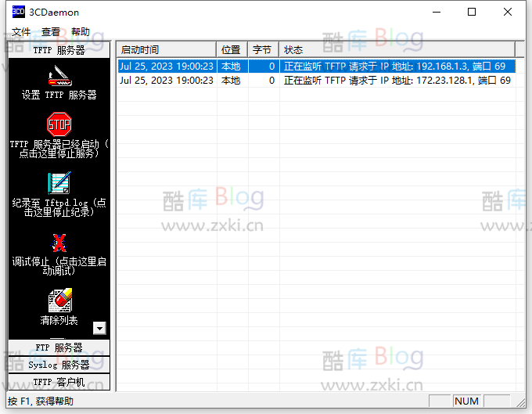Select the row listening on 192.168.1.3
Screen dimensions: 532x414
[x=317, y=67]
